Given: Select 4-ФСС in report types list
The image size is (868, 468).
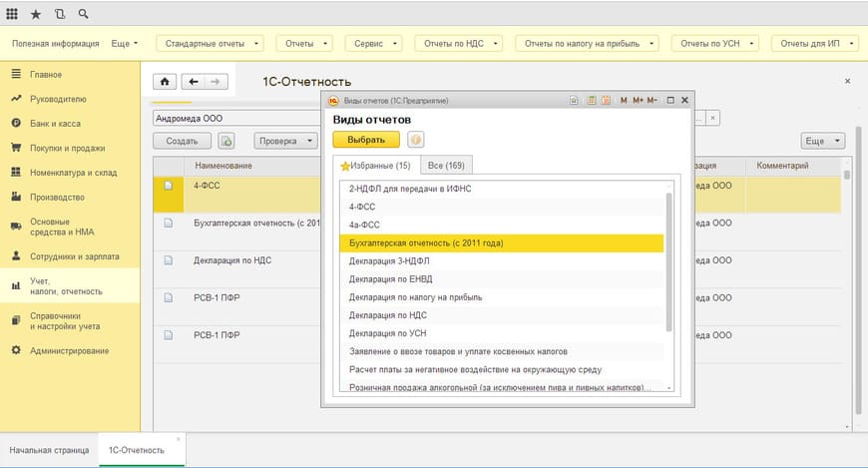Looking at the screenshot, I should coord(502,207).
